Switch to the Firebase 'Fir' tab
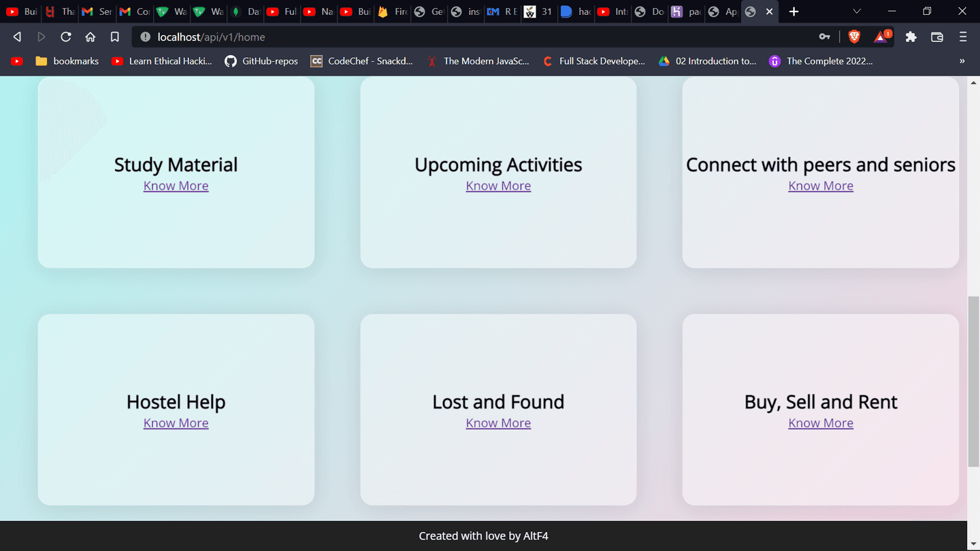Image resolution: width=980 pixels, height=551 pixels. point(393,12)
